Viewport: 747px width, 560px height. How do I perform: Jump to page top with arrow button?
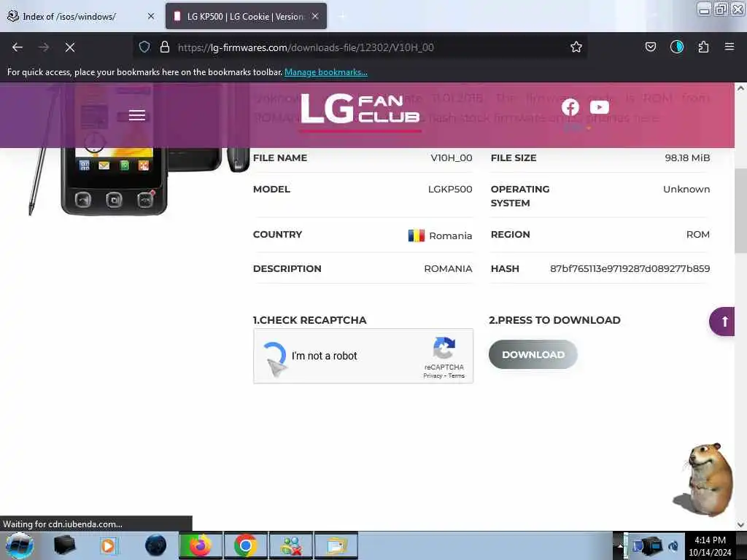723,322
